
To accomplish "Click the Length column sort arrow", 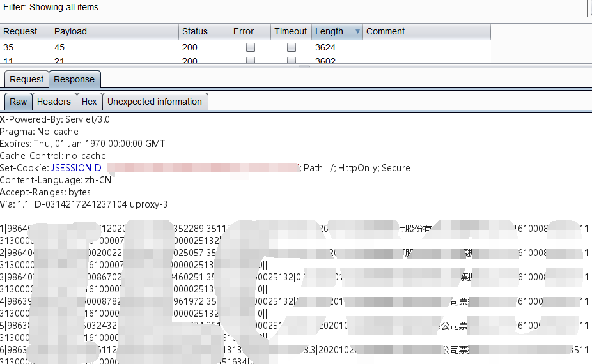I will point(357,31).
